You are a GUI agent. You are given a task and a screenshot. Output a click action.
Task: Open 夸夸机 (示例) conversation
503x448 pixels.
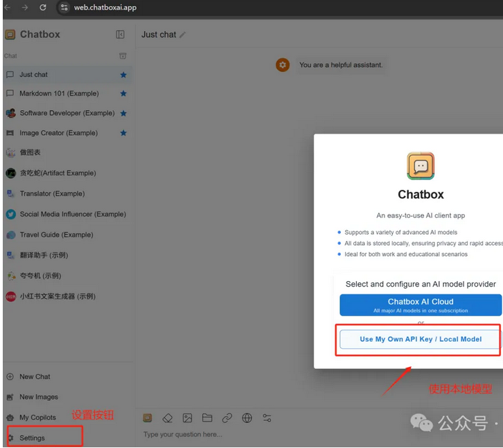pyautogui.click(x=67, y=276)
